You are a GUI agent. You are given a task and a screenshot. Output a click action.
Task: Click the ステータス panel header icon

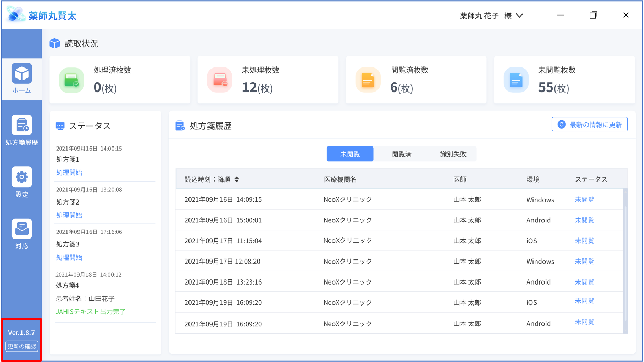click(60, 126)
